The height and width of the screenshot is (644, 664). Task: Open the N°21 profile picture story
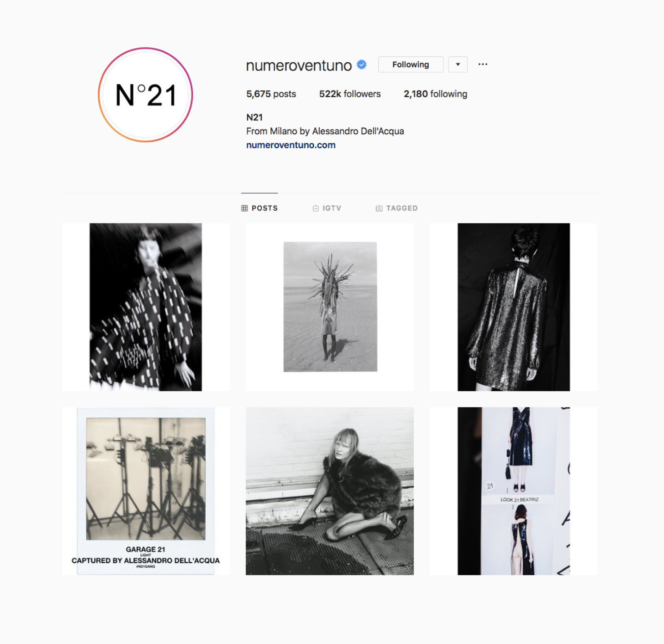145,95
